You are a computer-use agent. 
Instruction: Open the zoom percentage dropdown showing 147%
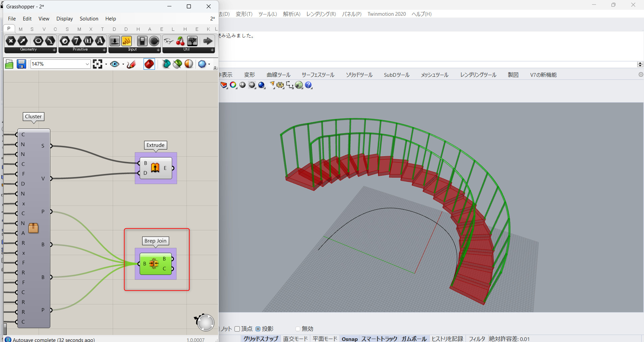pos(87,64)
